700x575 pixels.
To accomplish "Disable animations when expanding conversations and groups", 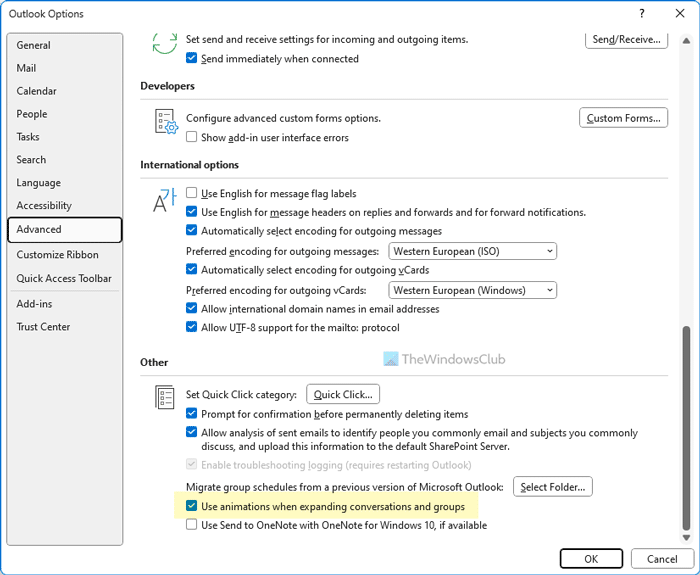I will point(192,507).
